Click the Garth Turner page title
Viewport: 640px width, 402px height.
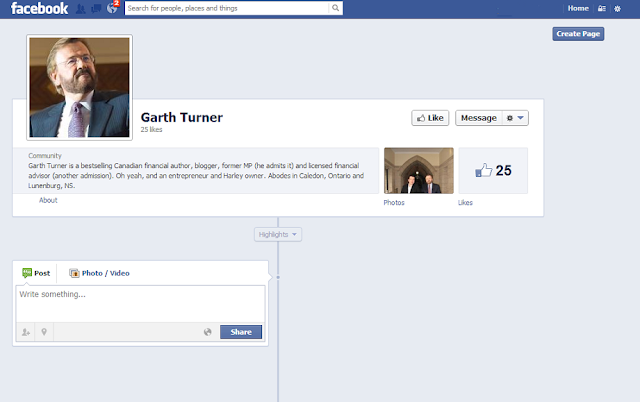click(x=182, y=118)
